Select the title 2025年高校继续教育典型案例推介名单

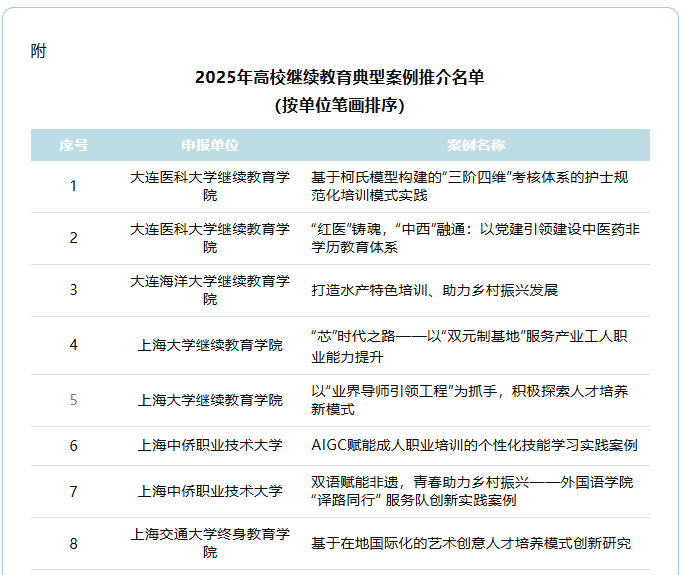click(x=340, y=78)
